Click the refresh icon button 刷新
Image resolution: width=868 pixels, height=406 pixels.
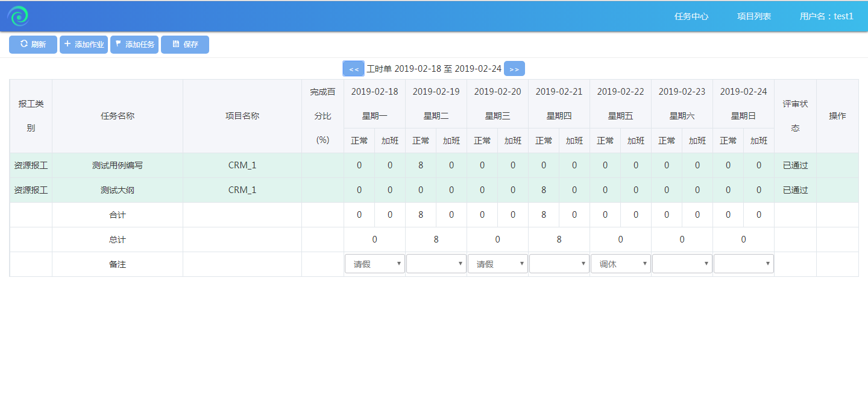33,45
